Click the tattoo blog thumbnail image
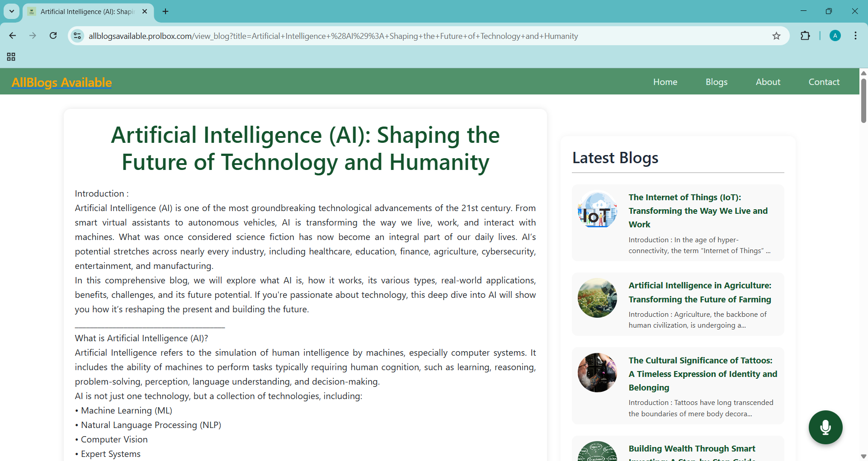 point(597,372)
